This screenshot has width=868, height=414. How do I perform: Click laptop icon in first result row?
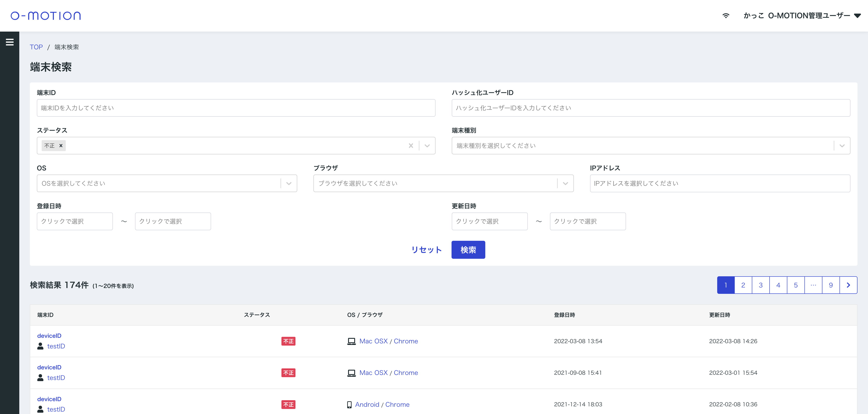point(351,341)
